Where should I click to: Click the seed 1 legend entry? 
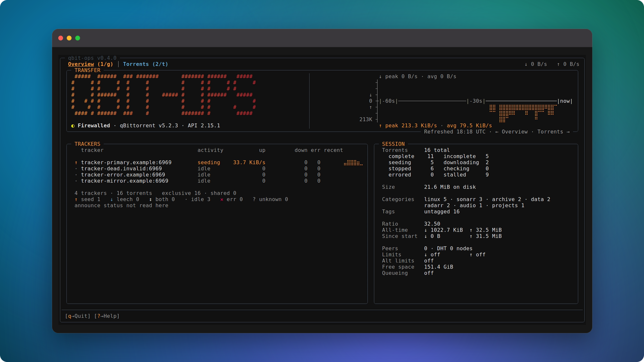point(87,199)
